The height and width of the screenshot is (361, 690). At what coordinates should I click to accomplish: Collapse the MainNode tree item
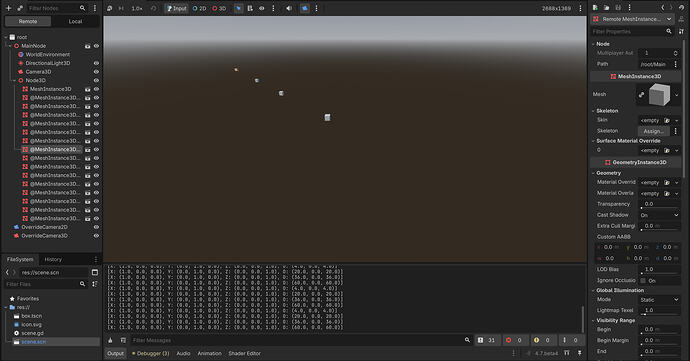(x=10, y=46)
